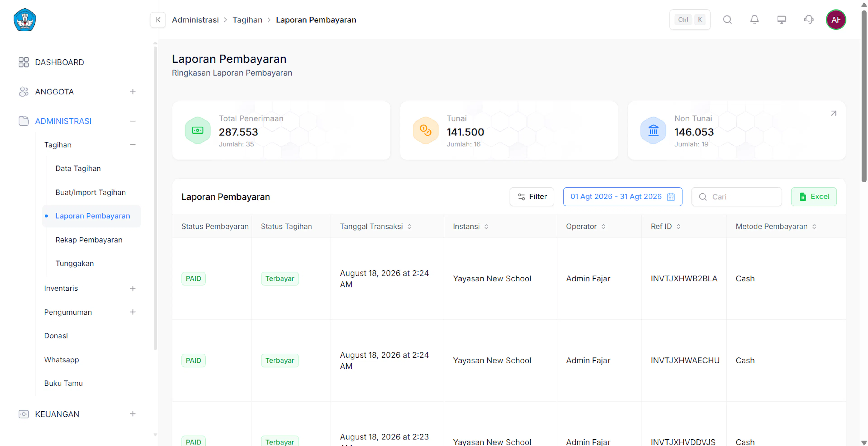Select Ref ID INVTJXHWB2BLA cell
The image size is (868, 446).
point(684,278)
